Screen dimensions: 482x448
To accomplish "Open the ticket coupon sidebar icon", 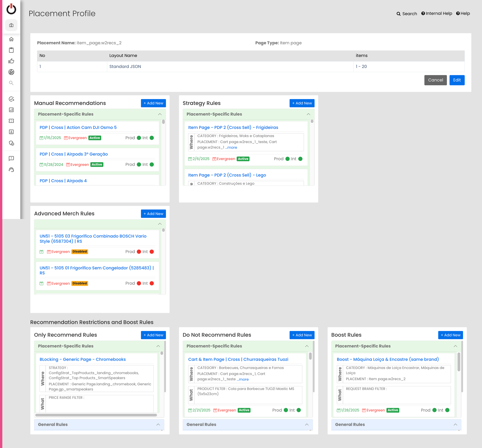I will coord(11,121).
